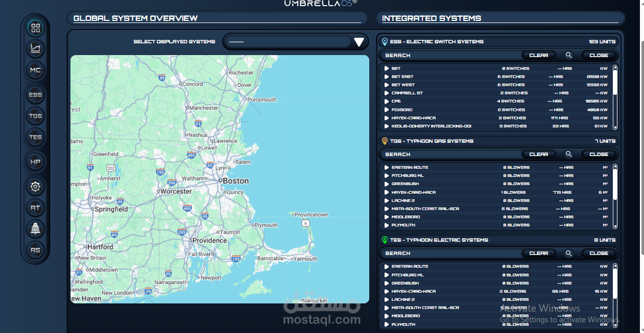
Task: Select the TES sidebar icon
Action: 35,137
